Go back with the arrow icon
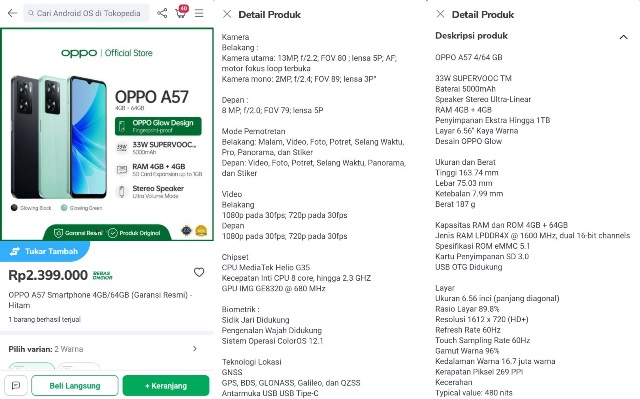Image resolution: width=640 pixels, height=399 pixels. click(x=12, y=13)
